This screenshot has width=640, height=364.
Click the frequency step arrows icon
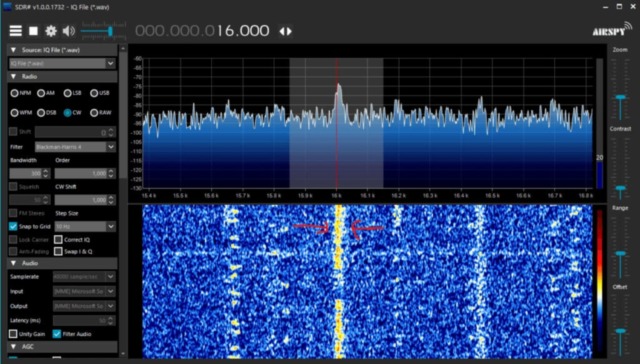click(x=285, y=31)
